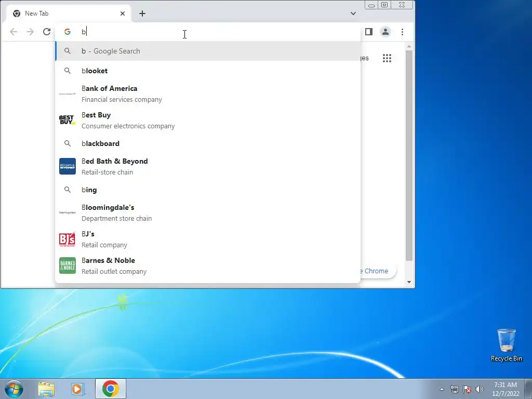Click the volume speaker tray icon
The image size is (532, 399).
pos(480,389)
